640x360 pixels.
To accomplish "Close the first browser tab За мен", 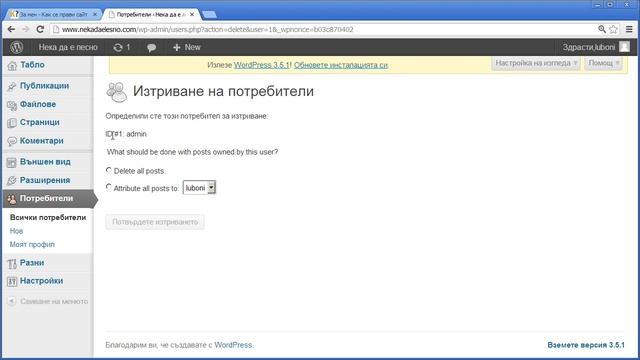I will coord(95,14).
